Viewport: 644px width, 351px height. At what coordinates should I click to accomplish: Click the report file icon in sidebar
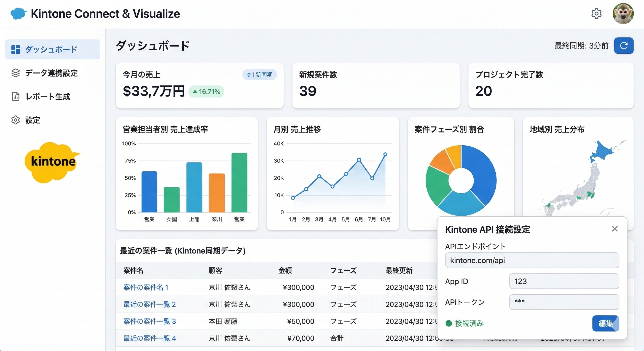[x=16, y=96]
